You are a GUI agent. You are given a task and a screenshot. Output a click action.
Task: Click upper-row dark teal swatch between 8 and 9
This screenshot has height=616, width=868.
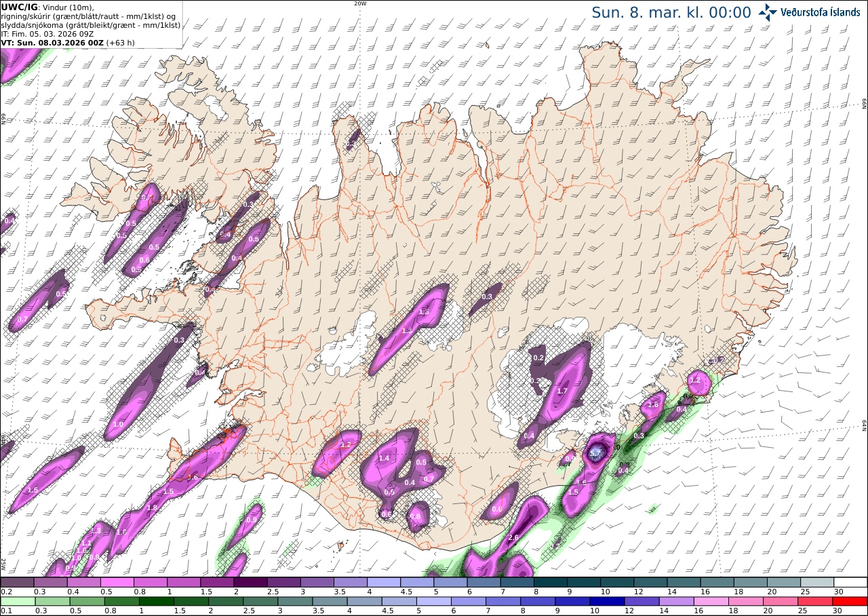pos(551,582)
